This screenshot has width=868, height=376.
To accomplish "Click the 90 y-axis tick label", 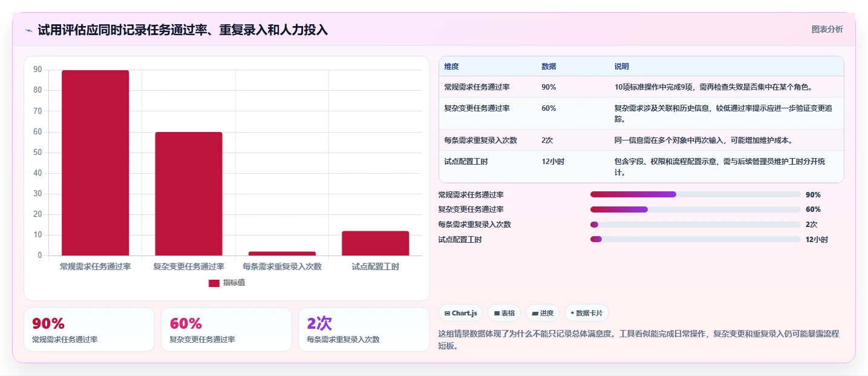I will click(x=38, y=70).
